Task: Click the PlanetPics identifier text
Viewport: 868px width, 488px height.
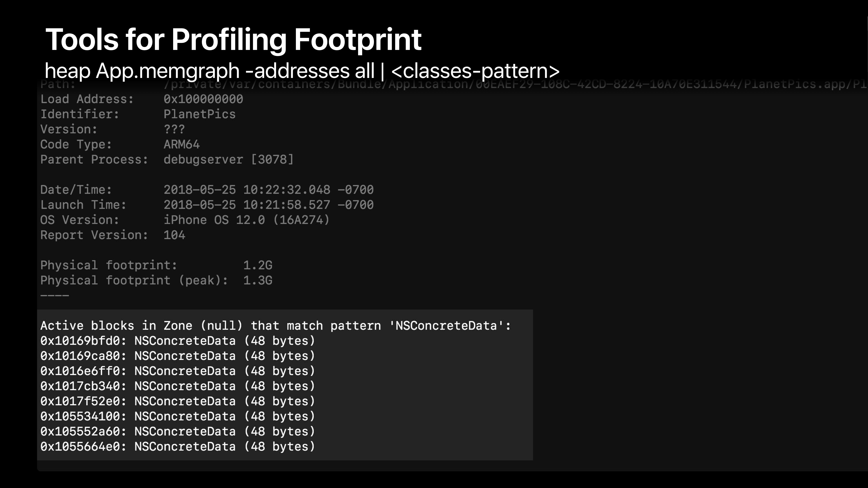Action: coord(199,114)
